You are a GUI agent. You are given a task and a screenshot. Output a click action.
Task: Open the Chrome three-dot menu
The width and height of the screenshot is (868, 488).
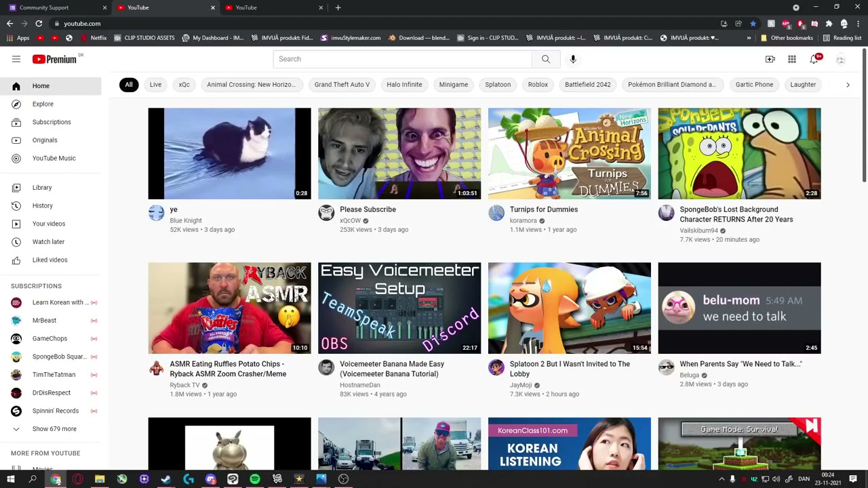858,24
